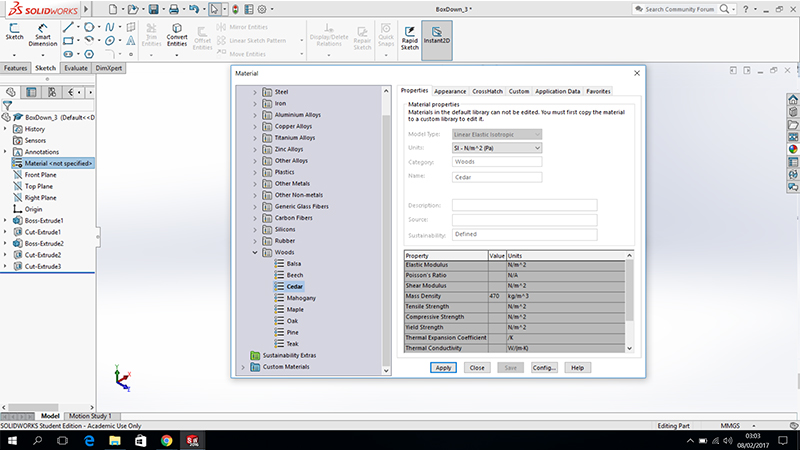Click the filter icon in feature tree
The height and width of the screenshot is (450, 800).
[x=7, y=106]
